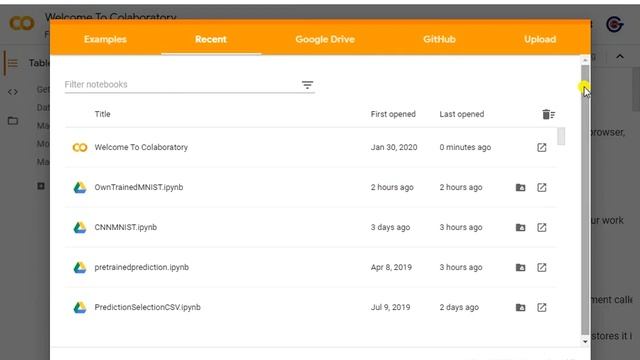Open the filter options icon

(x=307, y=85)
